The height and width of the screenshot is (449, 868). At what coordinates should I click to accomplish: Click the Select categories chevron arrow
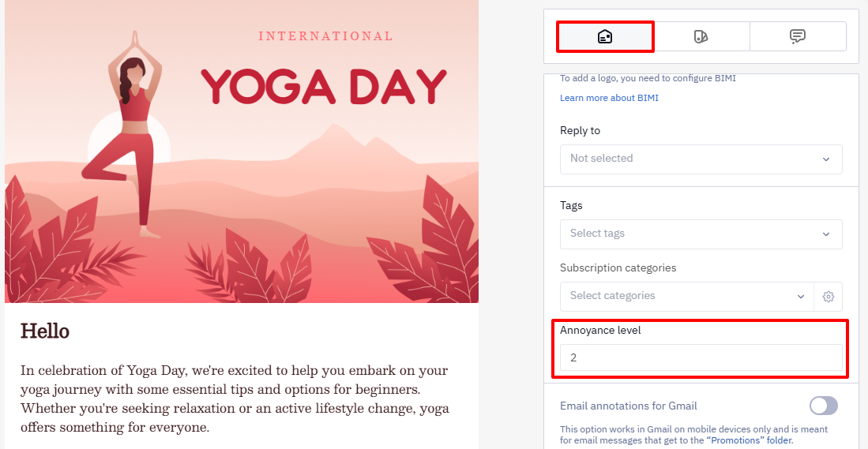(x=800, y=297)
